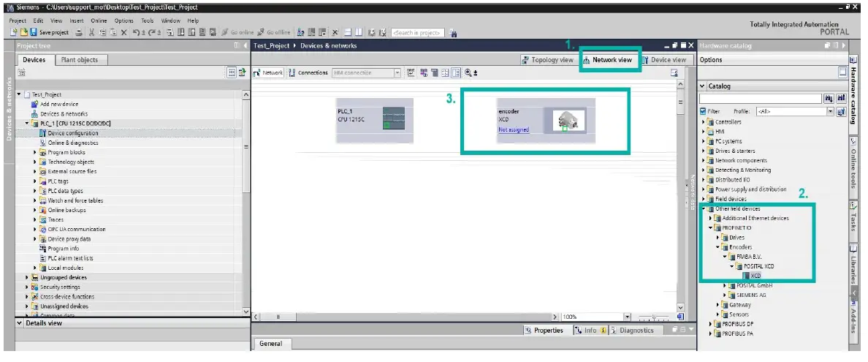Expand the PLC tags folder

[35, 181]
